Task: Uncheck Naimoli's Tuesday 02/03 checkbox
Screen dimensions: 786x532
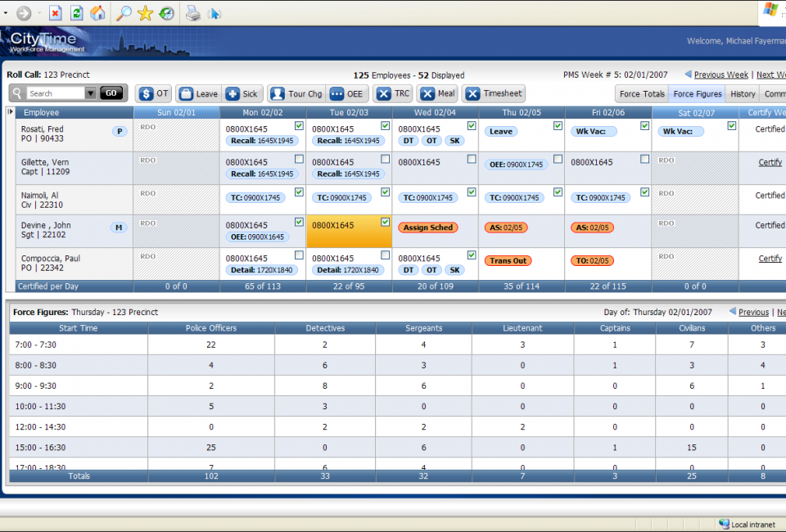Action: 385,192
